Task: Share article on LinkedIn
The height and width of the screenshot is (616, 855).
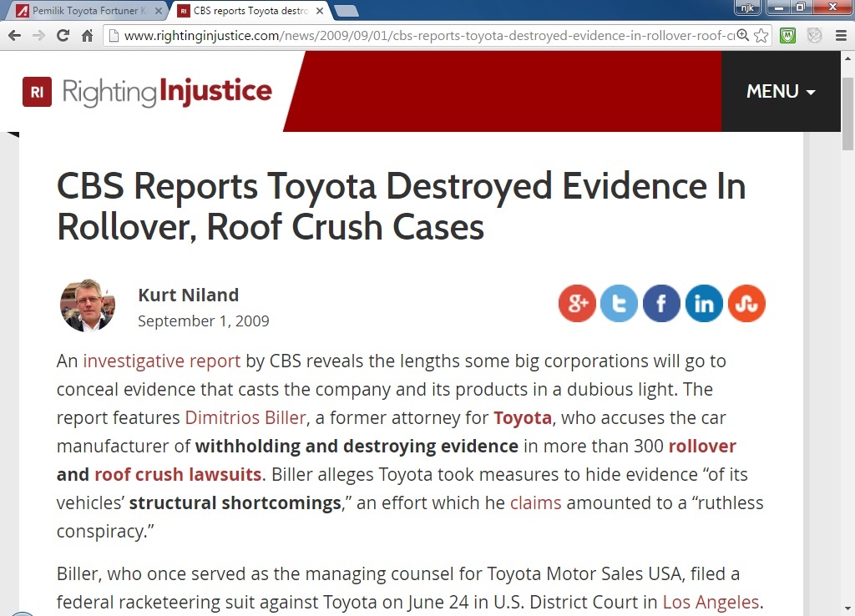Action: (704, 303)
